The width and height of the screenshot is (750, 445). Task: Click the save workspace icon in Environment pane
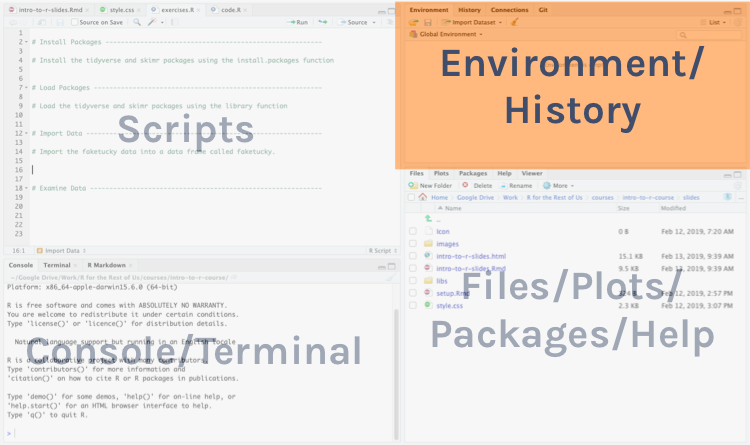[428, 22]
